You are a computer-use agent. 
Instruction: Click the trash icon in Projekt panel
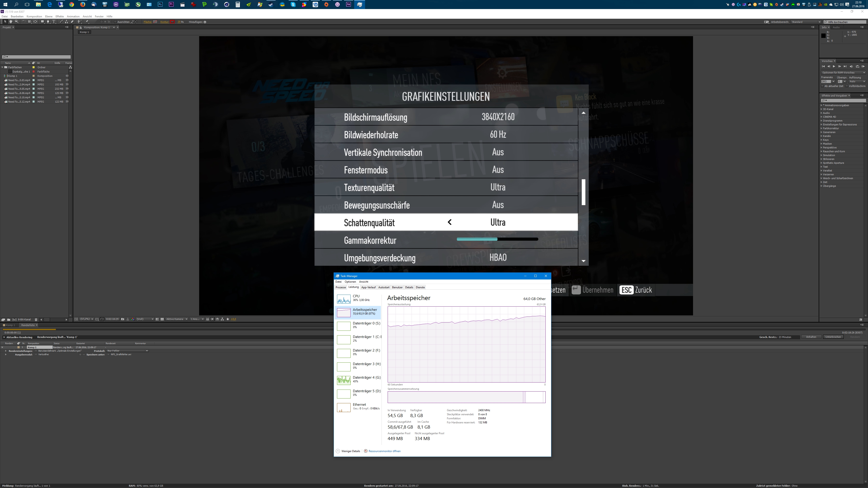point(36,320)
